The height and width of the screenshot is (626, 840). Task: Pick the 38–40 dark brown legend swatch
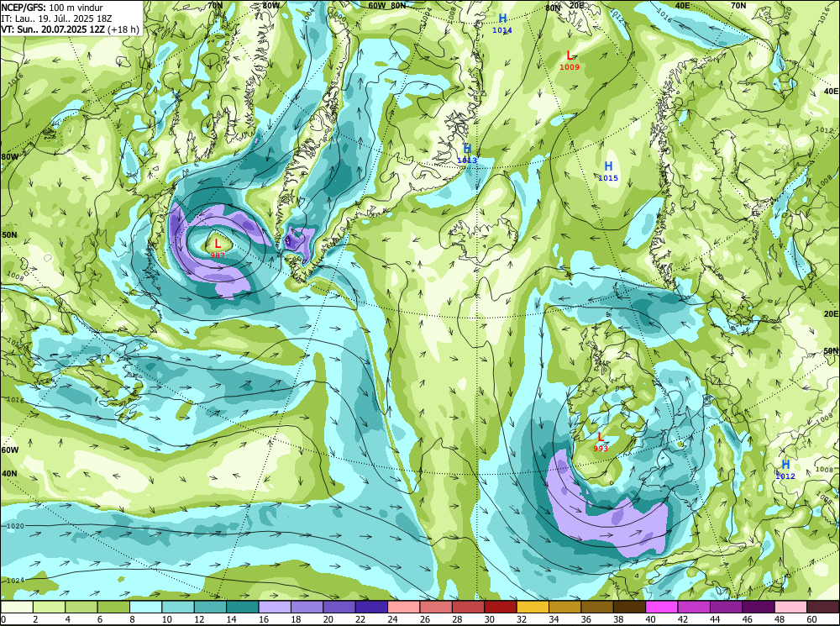(629, 607)
